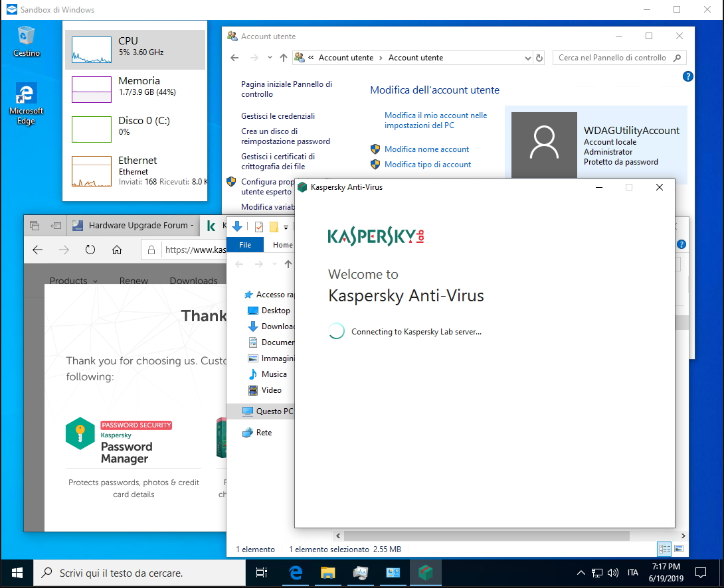The width and height of the screenshot is (724, 588).
Task: Open Modifica il mio account nelle impostazioni
Action: tap(436, 120)
